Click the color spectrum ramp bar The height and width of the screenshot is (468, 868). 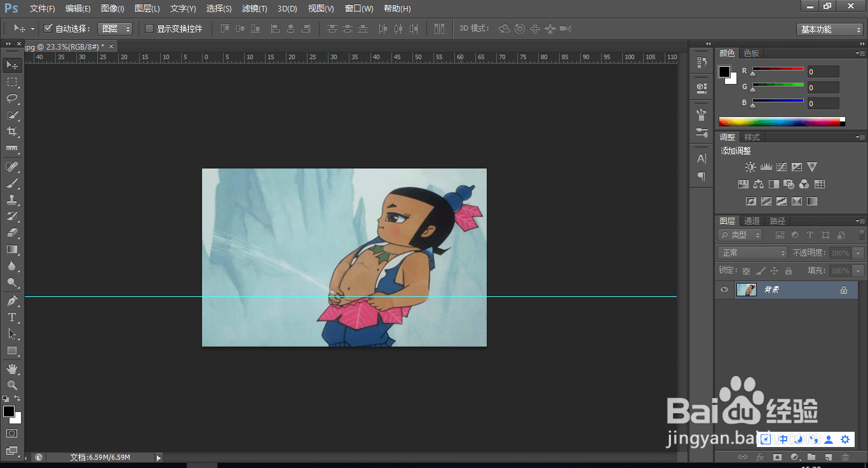pyautogui.click(x=782, y=122)
